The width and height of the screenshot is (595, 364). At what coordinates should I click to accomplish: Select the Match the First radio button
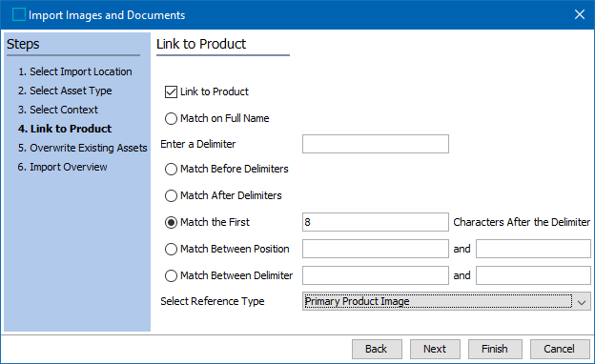(x=171, y=222)
